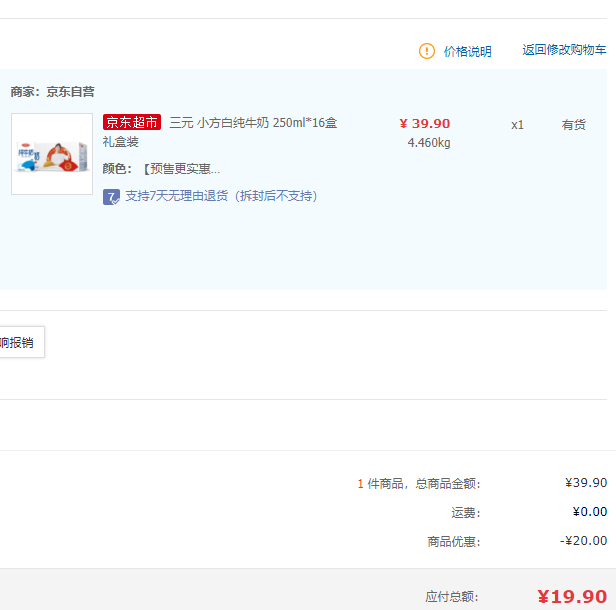The width and height of the screenshot is (616, 610).
Task: Click the 4.460kg weight text
Action: (429, 143)
